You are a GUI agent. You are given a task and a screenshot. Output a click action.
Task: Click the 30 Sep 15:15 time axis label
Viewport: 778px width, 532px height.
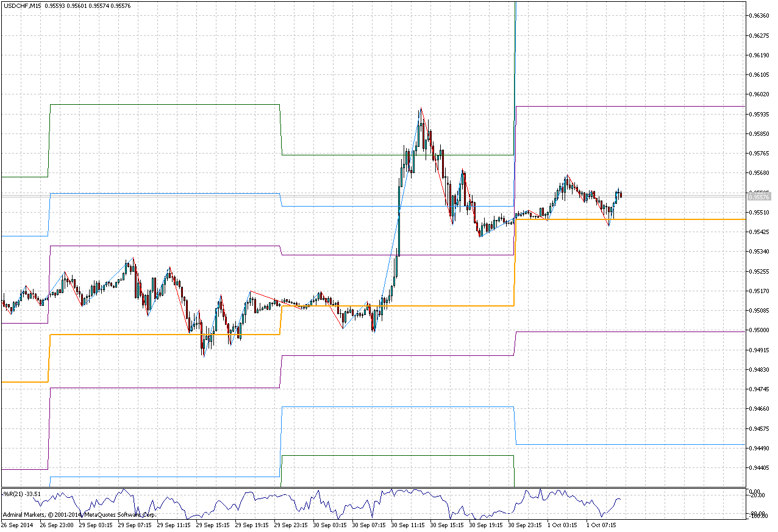point(448,524)
